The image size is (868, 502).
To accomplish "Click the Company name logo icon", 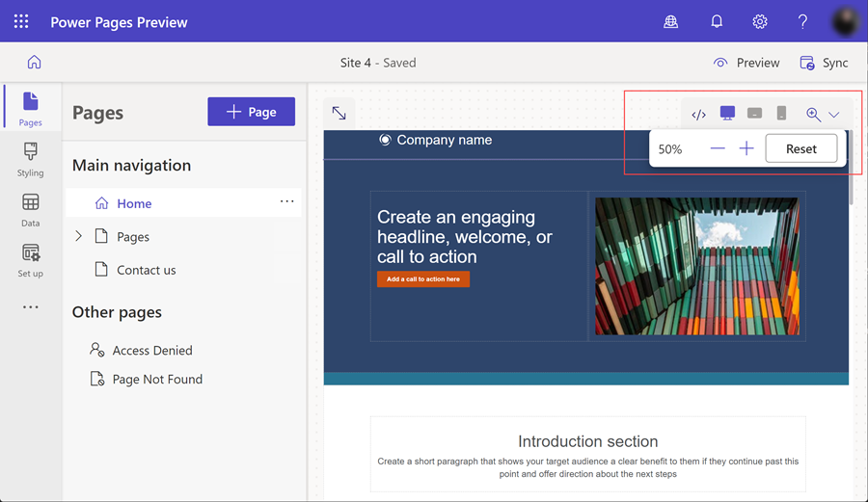I will (x=385, y=140).
